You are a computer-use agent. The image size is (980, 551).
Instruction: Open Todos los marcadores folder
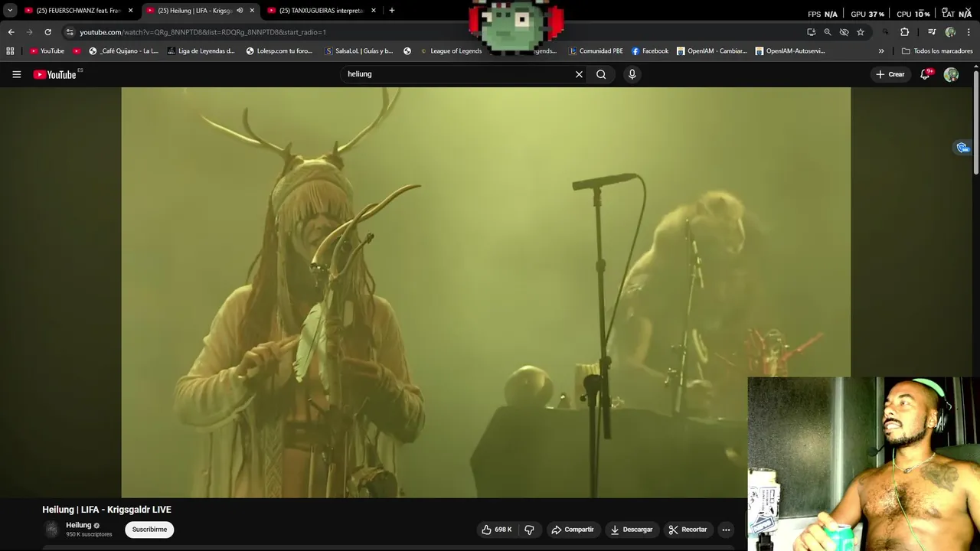click(937, 51)
